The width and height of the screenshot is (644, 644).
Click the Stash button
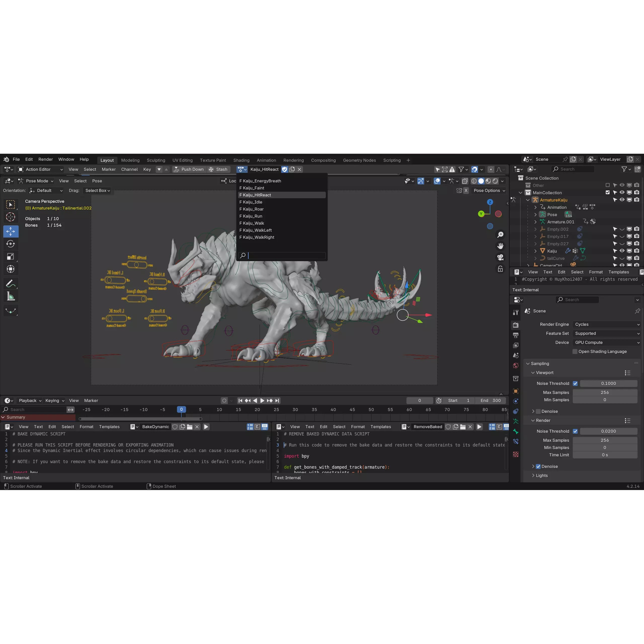coord(218,169)
